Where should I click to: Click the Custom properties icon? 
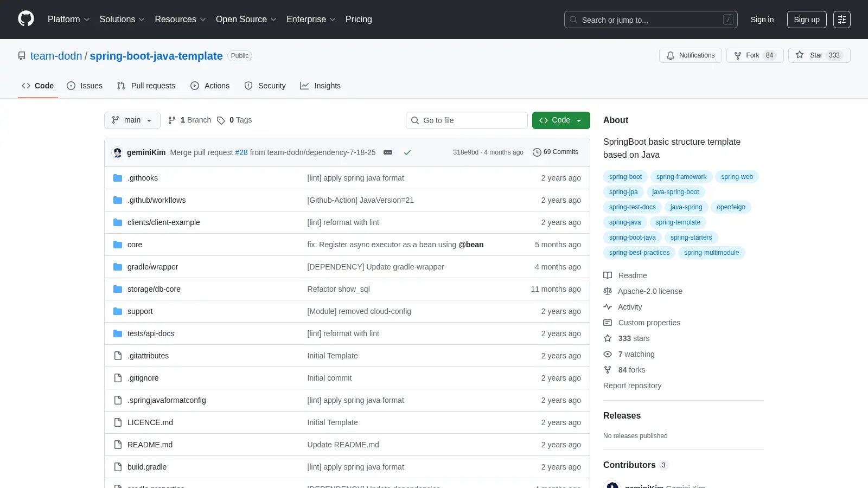(608, 323)
